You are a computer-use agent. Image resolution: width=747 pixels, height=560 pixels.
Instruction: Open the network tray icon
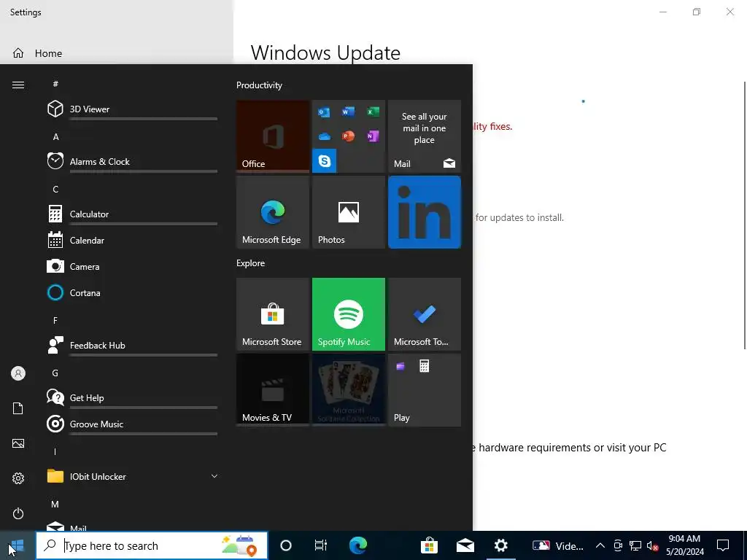[635, 545]
